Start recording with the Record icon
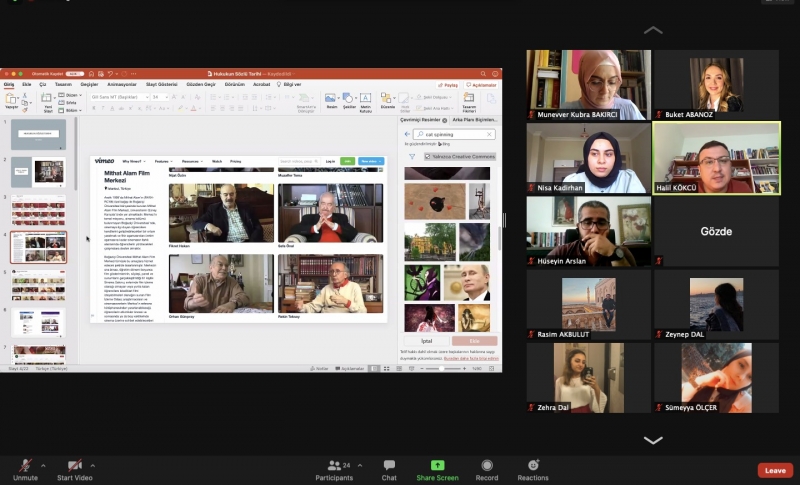Viewport: 800px width, 485px height. pos(487,466)
